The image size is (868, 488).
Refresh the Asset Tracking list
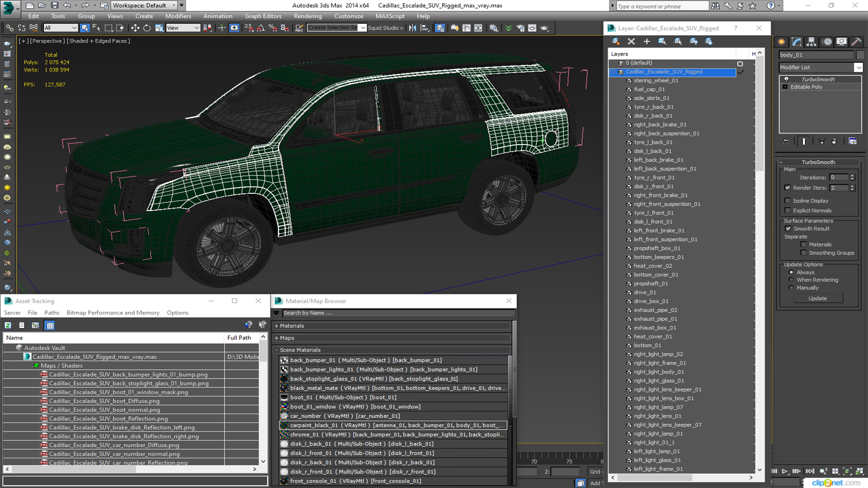8,325
